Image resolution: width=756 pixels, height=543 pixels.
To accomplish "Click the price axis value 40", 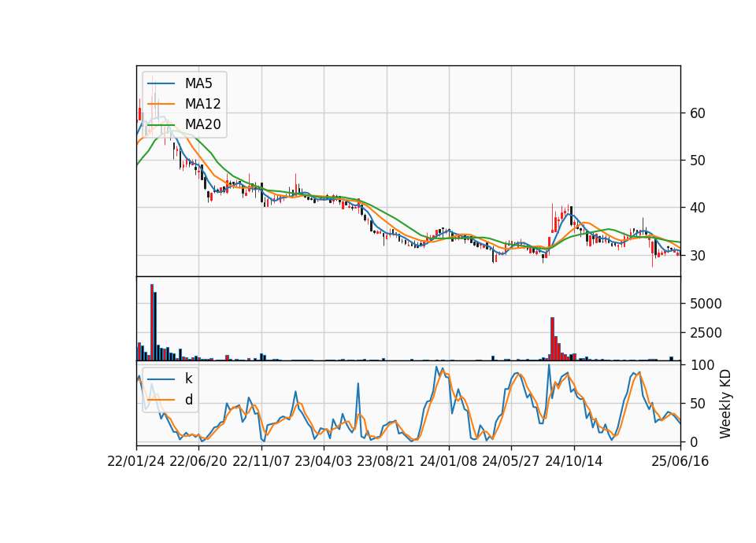I will (x=698, y=208).
